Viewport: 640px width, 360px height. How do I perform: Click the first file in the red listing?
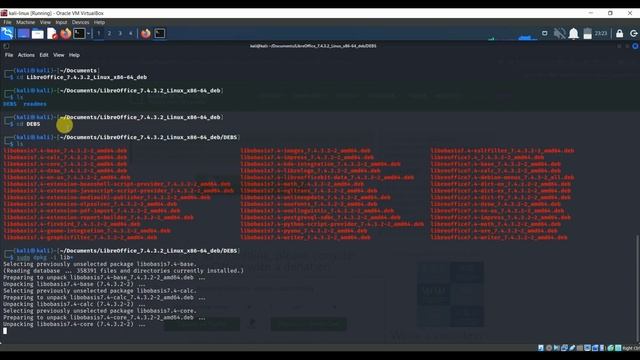click(x=65, y=151)
